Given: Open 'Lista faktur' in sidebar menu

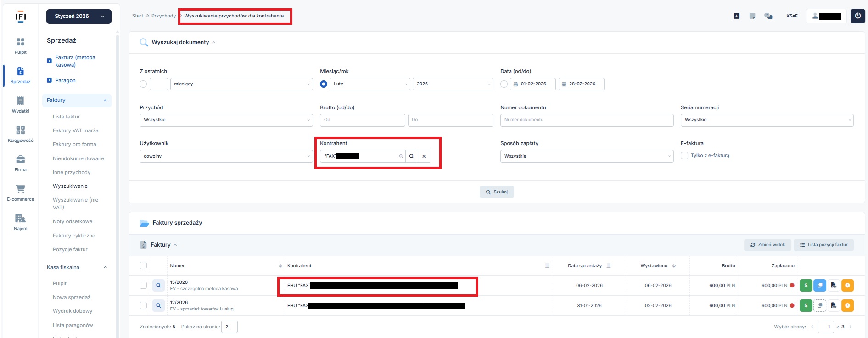Looking at the screenshot, I should pyautogui.click(x=66, y=117).
